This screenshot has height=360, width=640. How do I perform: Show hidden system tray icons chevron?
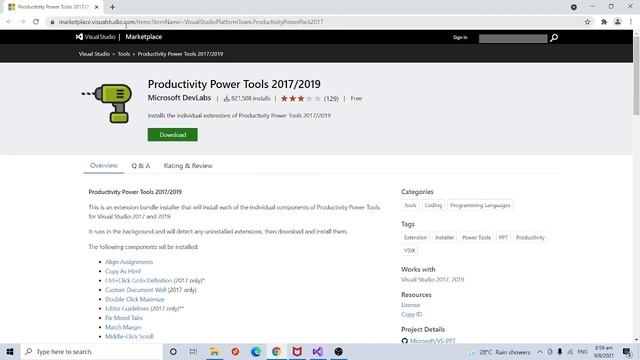coord(540,351)
